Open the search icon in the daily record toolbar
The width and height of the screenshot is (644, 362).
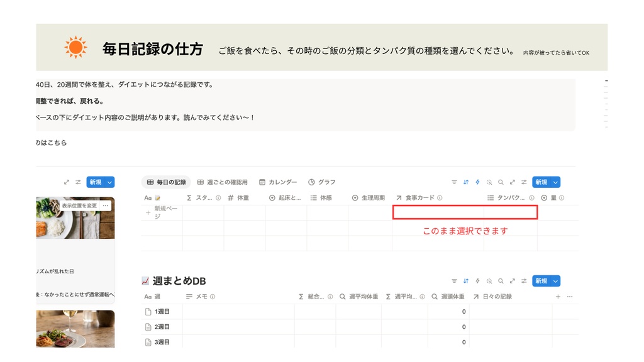point(501,182)
